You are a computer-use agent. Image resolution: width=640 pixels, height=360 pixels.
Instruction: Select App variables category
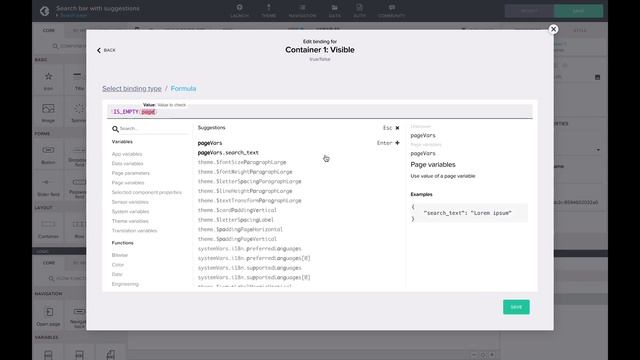pyautogui.click(x=127, y=154)
